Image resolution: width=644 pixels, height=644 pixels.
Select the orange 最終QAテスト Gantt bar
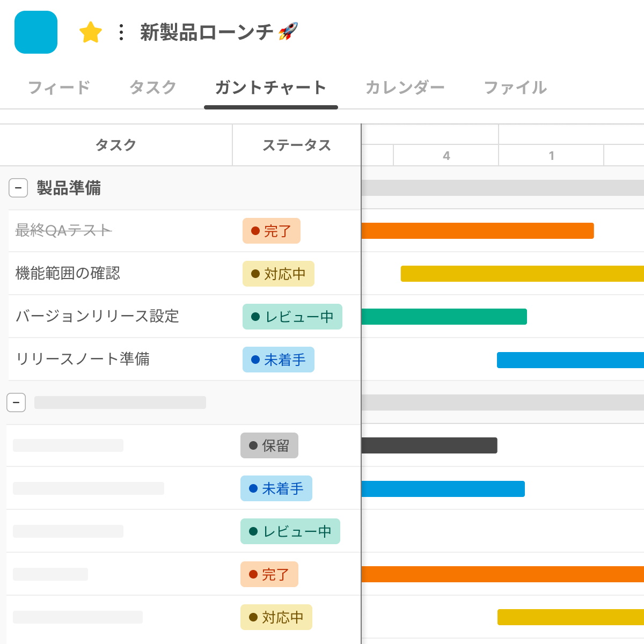click(x=478, y=231)
